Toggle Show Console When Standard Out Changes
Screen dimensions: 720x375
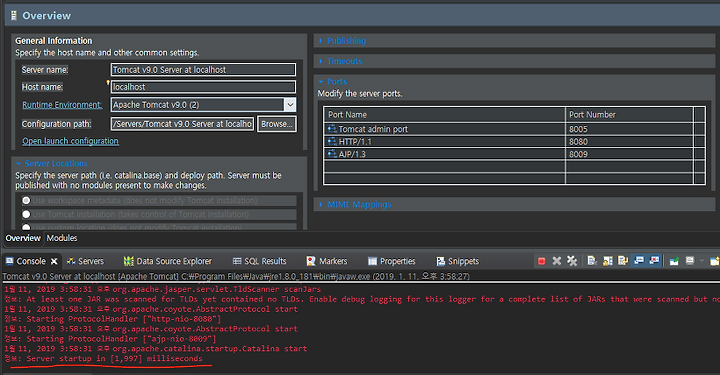[x=639, y=260]
